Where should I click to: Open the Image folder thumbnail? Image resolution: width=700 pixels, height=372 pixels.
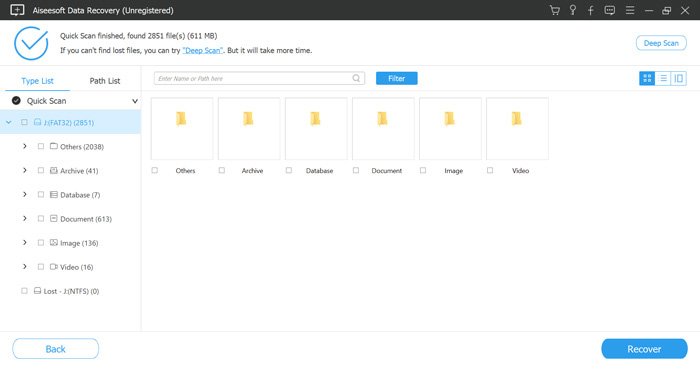450,129
